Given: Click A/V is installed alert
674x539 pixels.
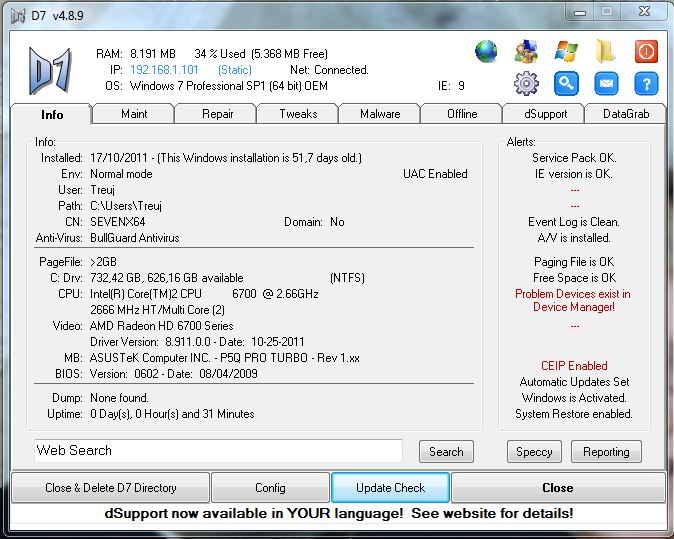Looking at the screenshot, I should 573,238.
